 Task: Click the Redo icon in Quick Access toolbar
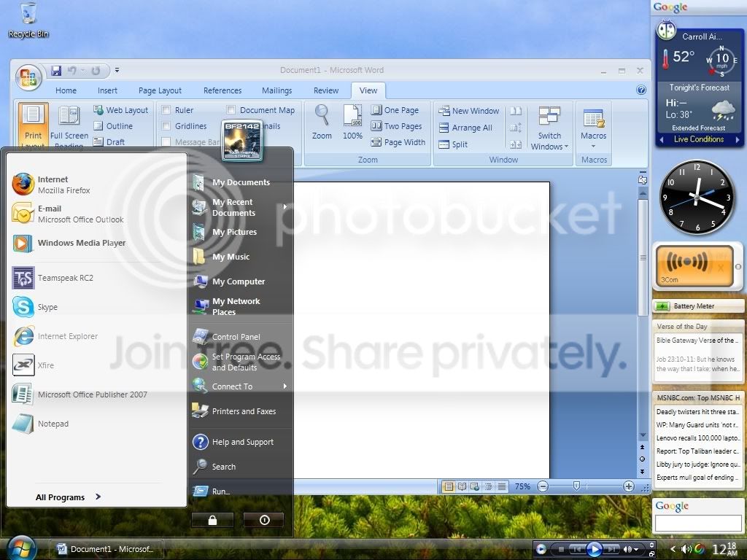click(96, 71)
